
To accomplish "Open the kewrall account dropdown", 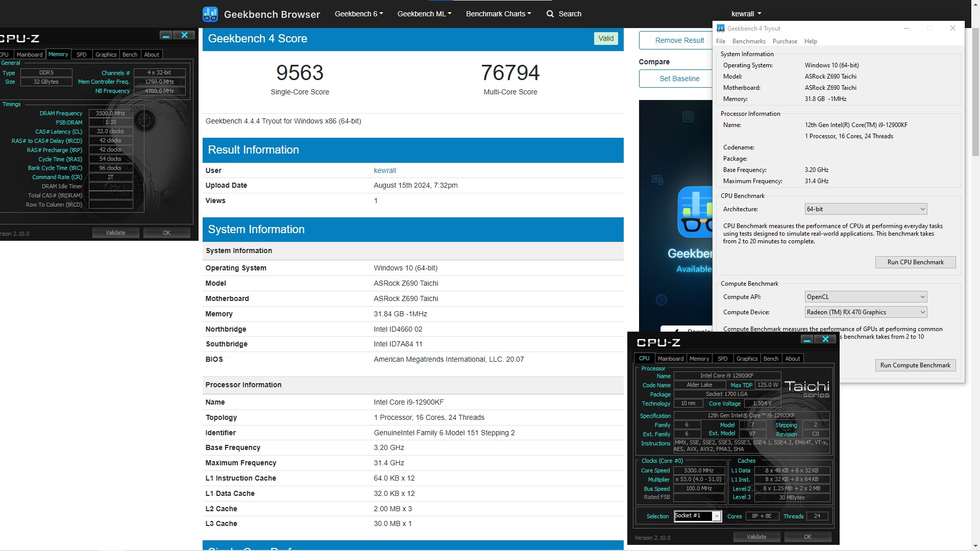I will click(x=746, y=14).
